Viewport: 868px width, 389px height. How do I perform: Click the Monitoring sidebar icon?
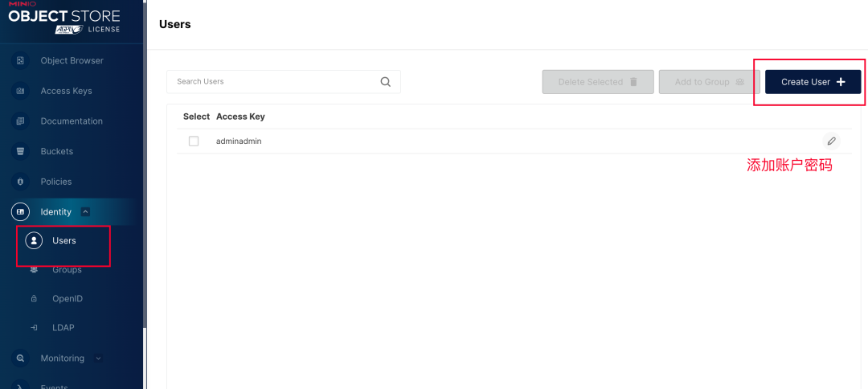[x=20, y=358]
